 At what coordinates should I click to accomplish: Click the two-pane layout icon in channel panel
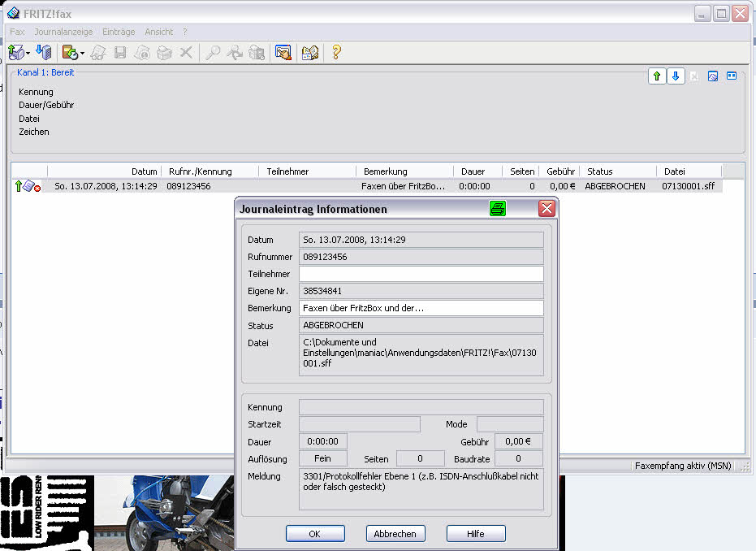(732, 76)
